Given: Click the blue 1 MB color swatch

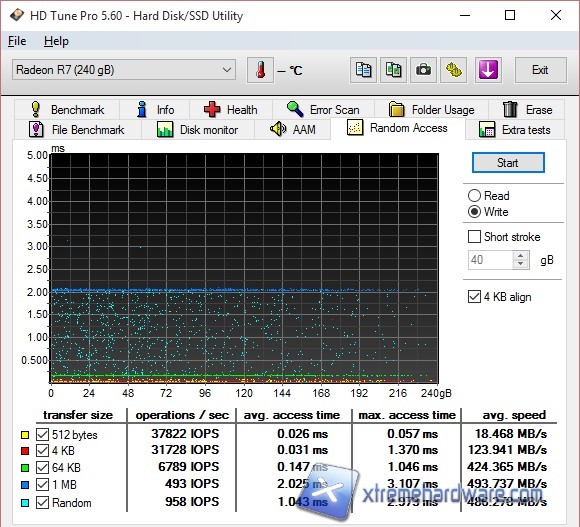Looking at the screenshot, I should point(25,485).
